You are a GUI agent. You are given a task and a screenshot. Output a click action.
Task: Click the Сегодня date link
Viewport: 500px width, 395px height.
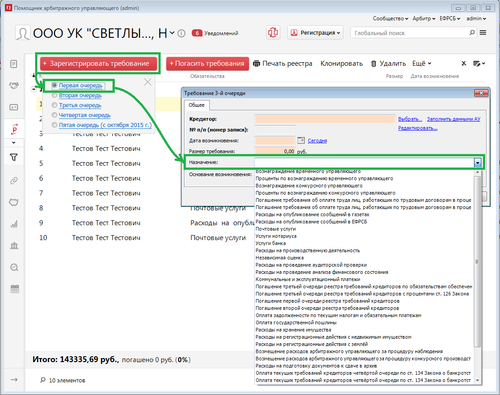(317, 141)
